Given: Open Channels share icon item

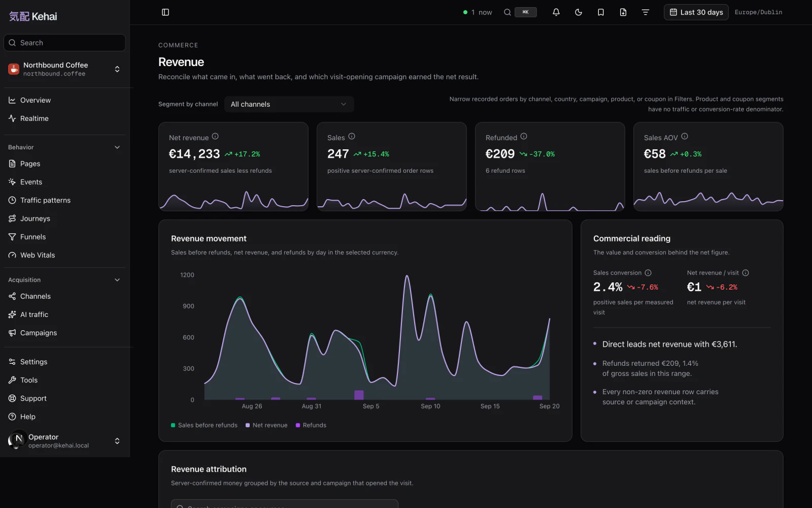Looking at the screenshot, I should tap(12, 296).
